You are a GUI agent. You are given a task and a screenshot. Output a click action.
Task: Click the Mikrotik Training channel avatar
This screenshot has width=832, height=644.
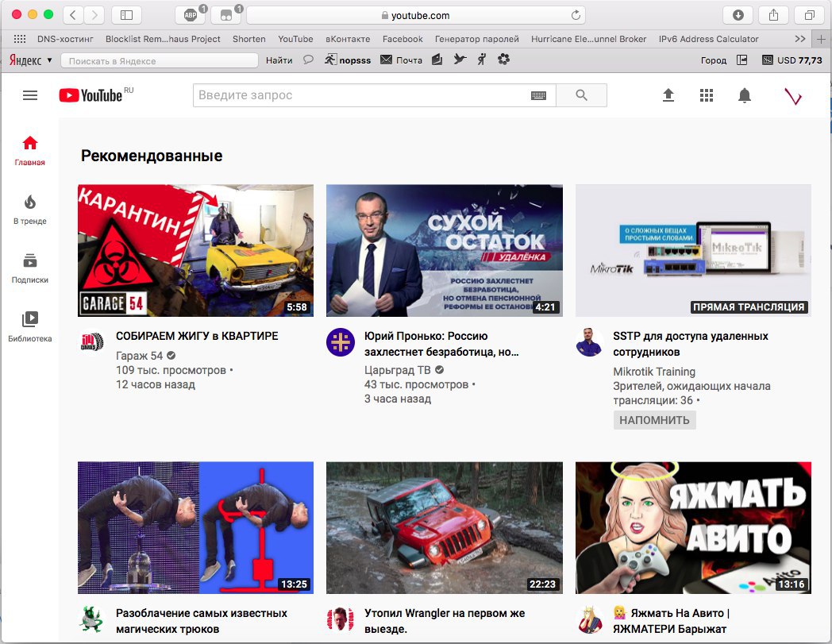point(589,342)
